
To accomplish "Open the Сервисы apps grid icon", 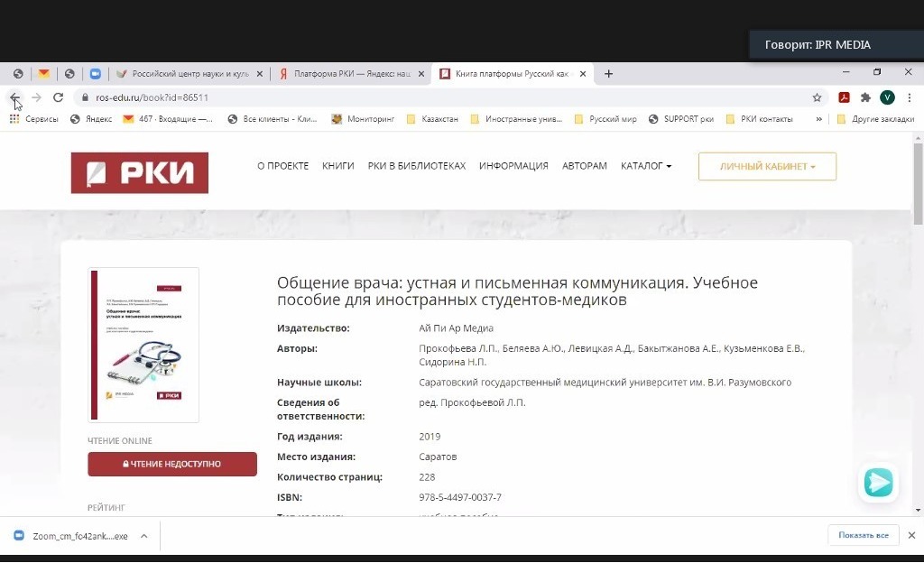I will click(14, 119).
